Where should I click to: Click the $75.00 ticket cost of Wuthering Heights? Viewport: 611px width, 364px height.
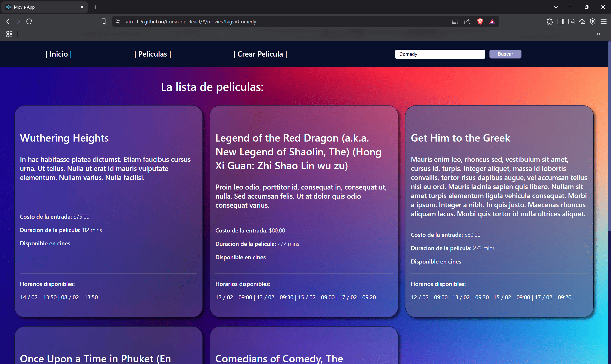click(81, 216)
